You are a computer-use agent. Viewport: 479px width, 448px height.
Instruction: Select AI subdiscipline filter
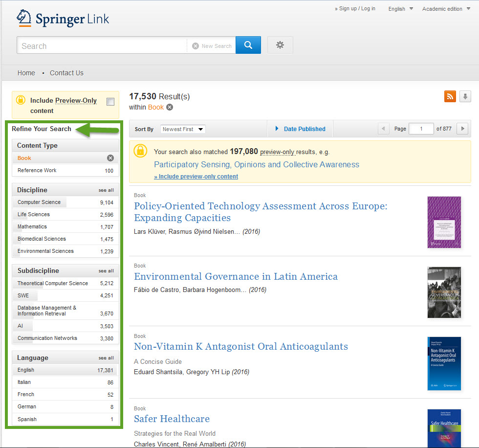click(x=65, y=326)
